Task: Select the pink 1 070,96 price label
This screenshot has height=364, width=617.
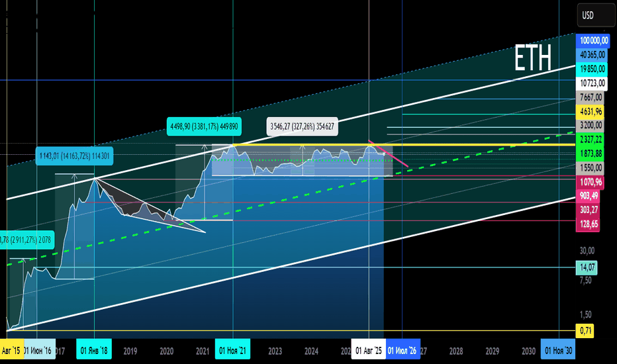Action: [x=591, y=182]
